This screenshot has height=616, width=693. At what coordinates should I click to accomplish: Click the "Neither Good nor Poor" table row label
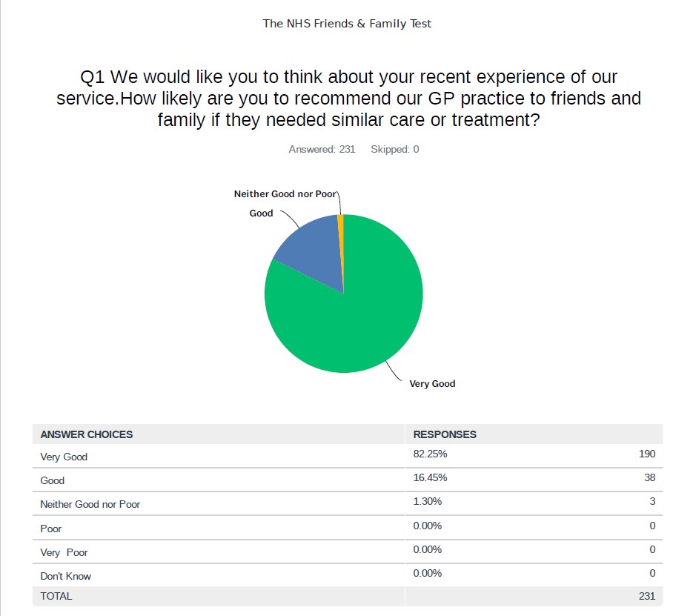(x=90, y=504)
